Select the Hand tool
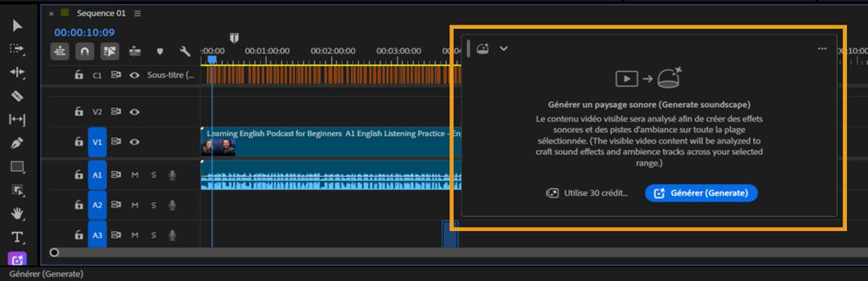This screenshot has height=281, width=868. [x=17, y=214]
